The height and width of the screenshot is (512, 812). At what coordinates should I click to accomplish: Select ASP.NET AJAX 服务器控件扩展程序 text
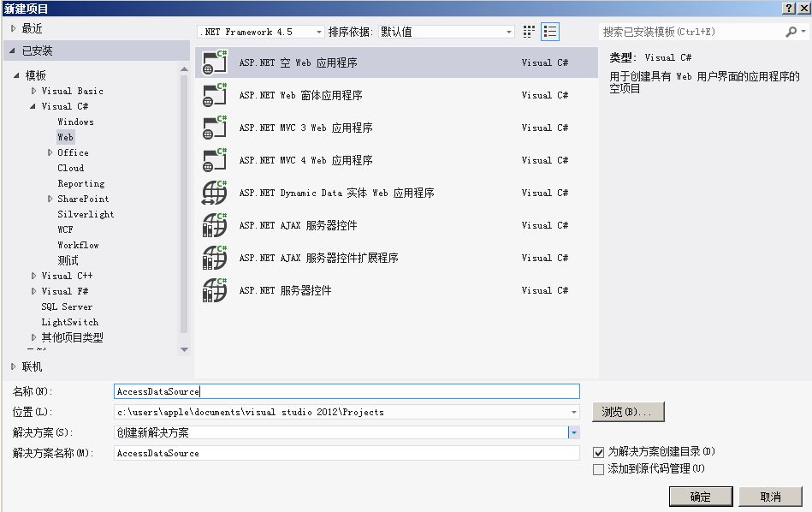(318, 258)
